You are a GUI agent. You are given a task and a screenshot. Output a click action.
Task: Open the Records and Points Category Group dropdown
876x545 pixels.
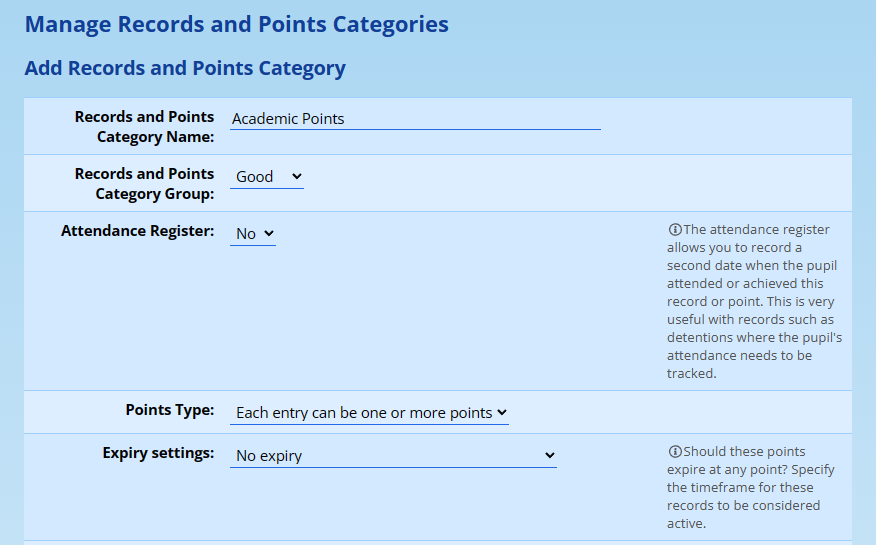266,177
